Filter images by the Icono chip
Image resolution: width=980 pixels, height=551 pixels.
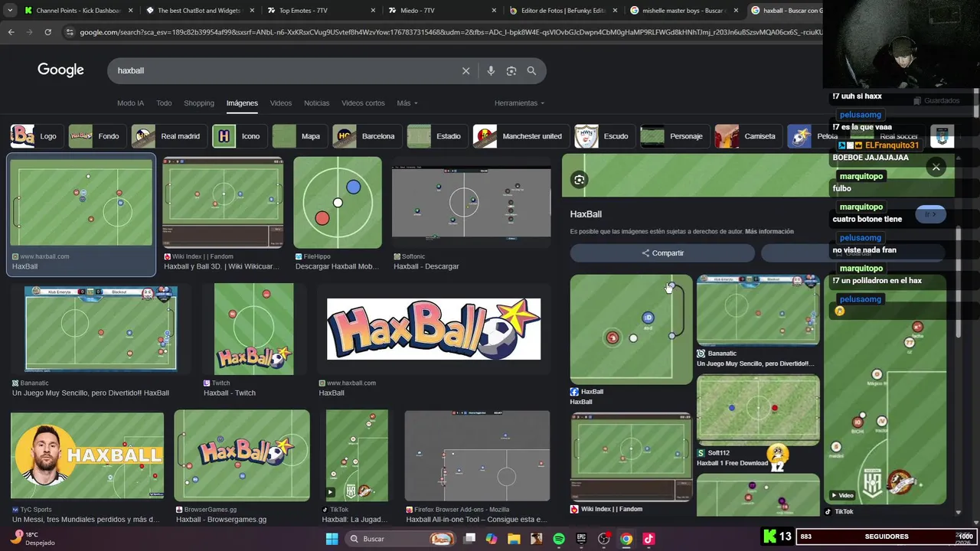click(238, 136)
